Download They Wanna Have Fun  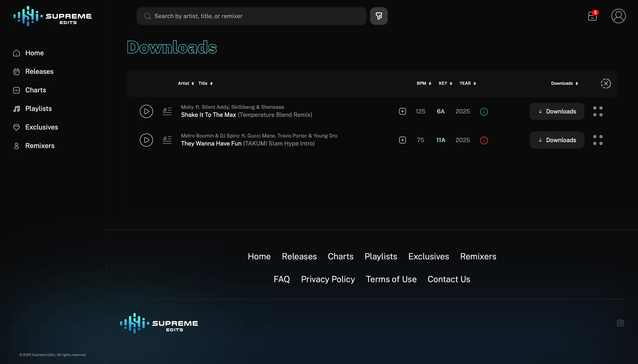557,140
